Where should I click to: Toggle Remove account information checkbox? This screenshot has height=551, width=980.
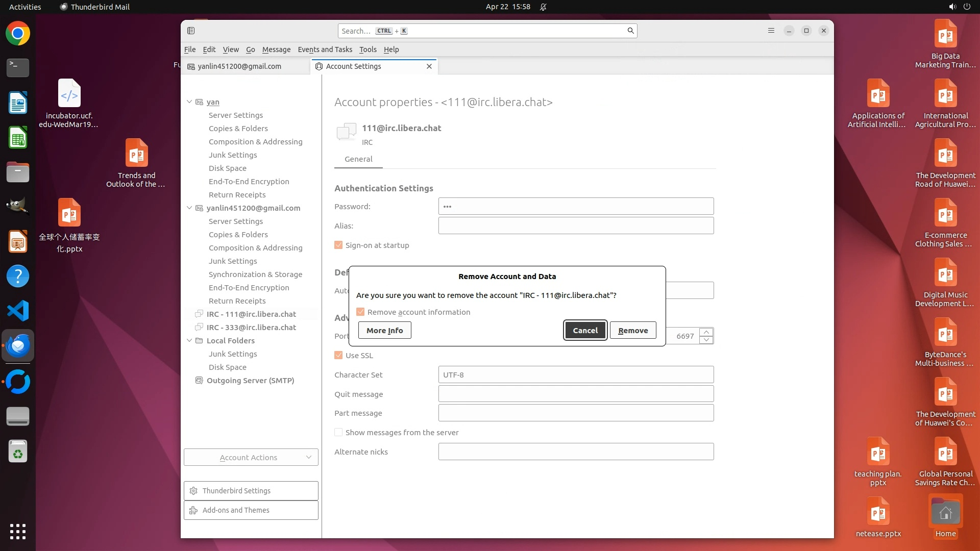[360, 312]
